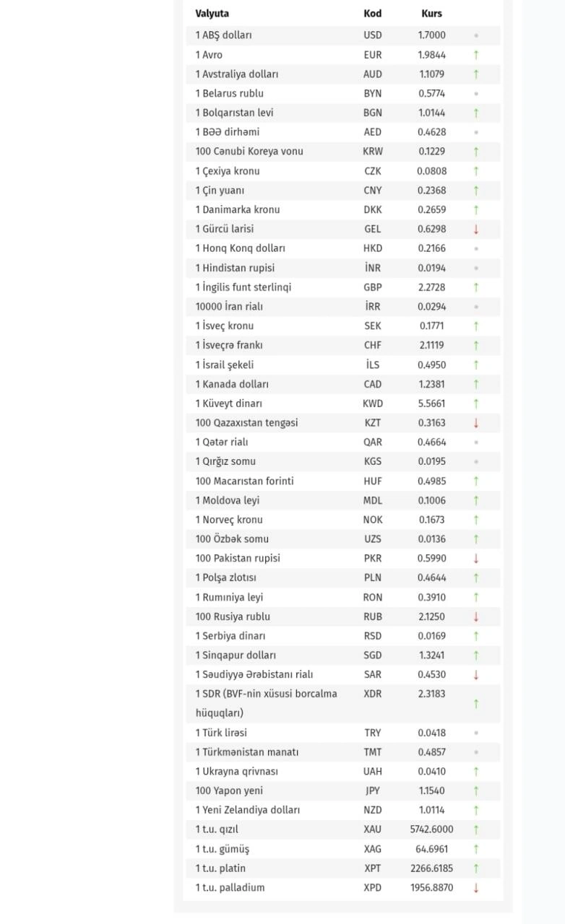Click the 2266.6185 platin rate value

[431, 868]
